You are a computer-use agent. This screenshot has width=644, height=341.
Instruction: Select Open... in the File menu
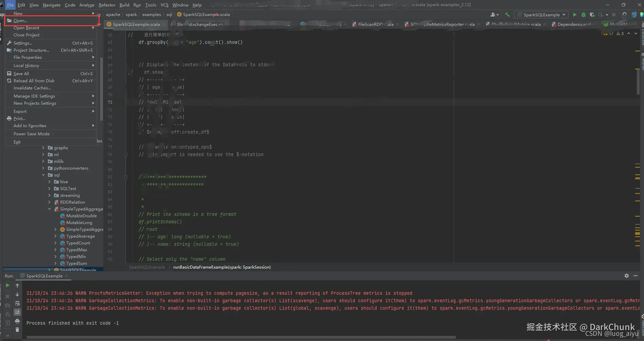tap(20, 21)
